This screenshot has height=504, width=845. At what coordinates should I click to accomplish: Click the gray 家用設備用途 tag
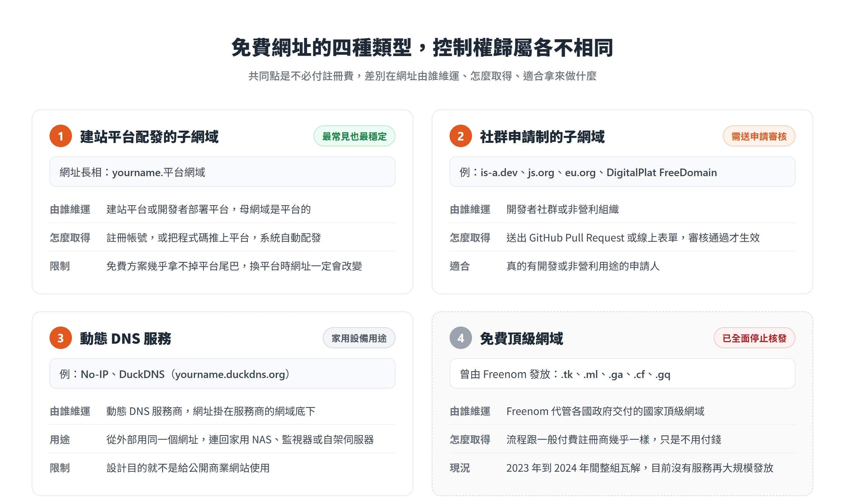pyautogui.click(x=359, y=338)
